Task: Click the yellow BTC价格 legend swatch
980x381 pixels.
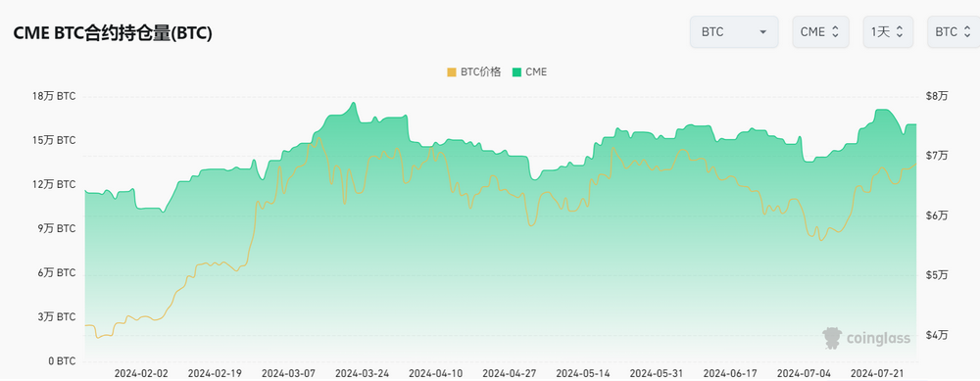Action: pos(452,71)
